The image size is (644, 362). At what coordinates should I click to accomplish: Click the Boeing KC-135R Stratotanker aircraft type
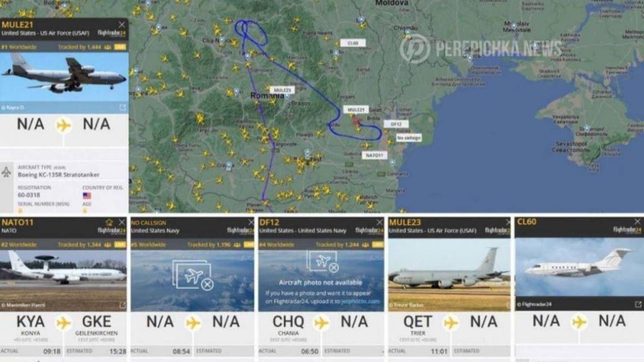(58, 175)
